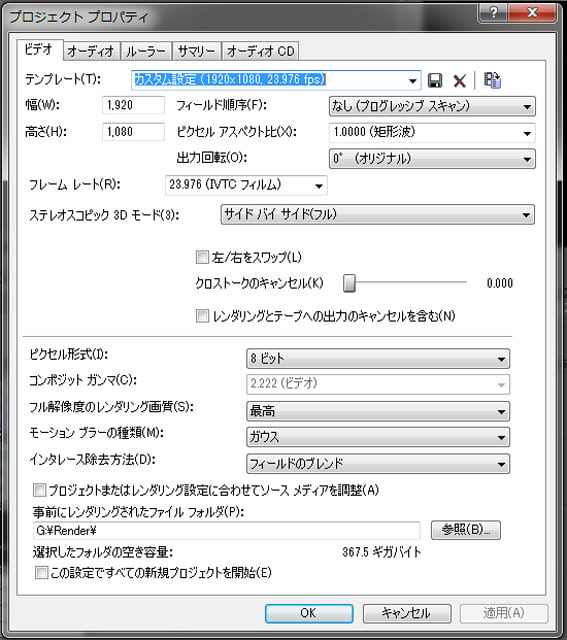The width and height of the screenshot is (567, 640).
Task: Click the 参照(B)... browse button
Action: [466, 530]
